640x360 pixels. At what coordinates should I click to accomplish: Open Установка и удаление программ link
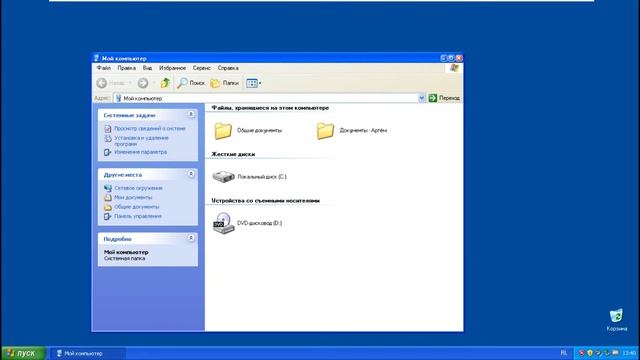141,141
